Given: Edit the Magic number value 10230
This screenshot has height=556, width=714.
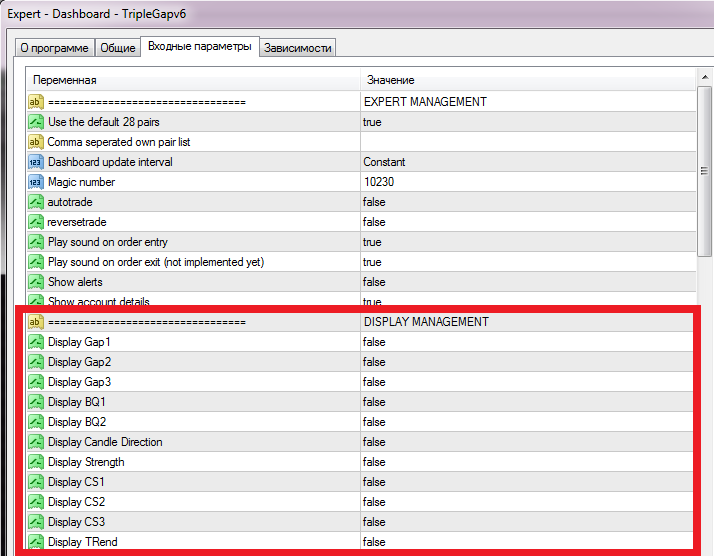Looking at the screenshot, I should tap(528, 182).
